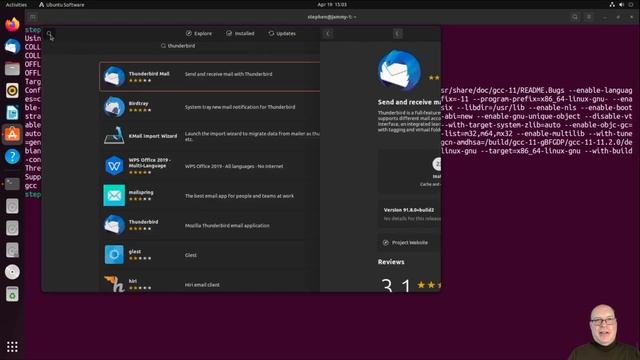The image size is (640, 360).
Task: Click the mailspring envelope icon
Action: click(x=114, y=196)
